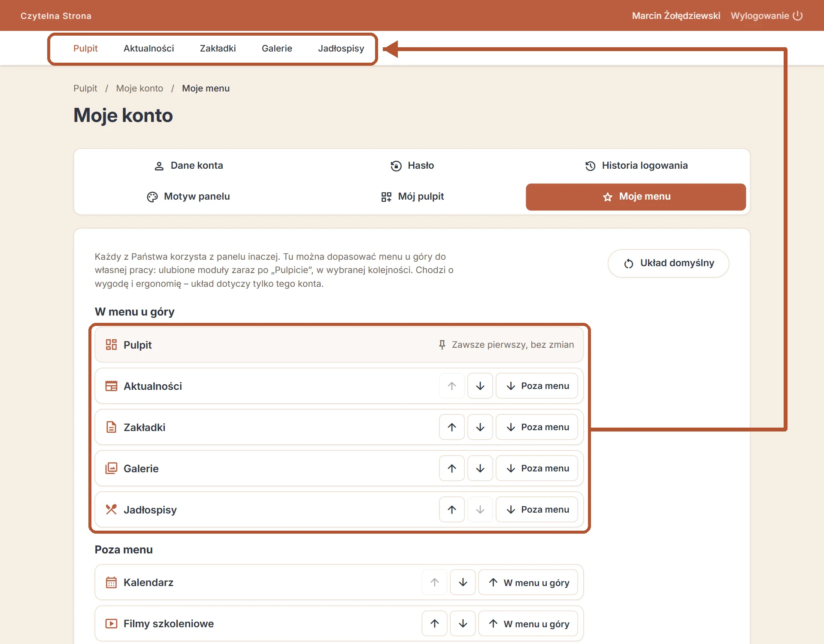Move Filmy szkoleniowe down in list
The height and width of the screenshot is (644, 824).
click(463, 624)
